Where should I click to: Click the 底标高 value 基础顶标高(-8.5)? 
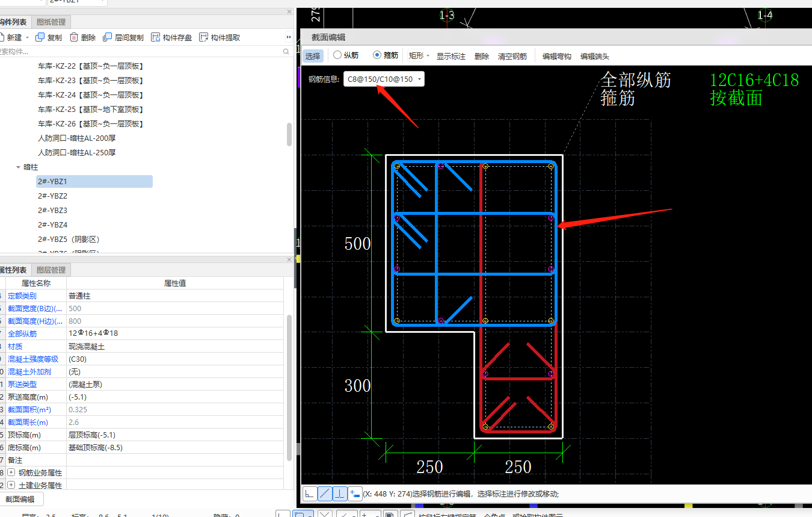[x=174, y=447]
